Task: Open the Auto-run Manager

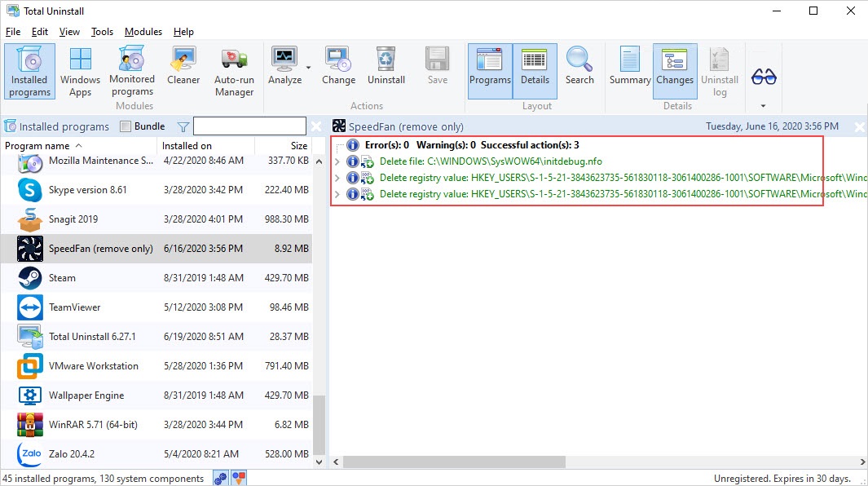Action: [234, 71]
